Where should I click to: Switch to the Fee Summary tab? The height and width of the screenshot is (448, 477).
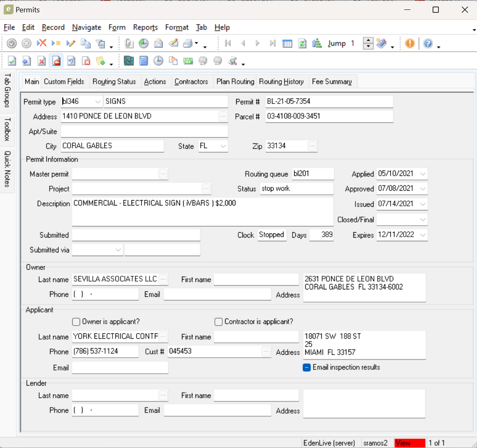tap(332, 82)
